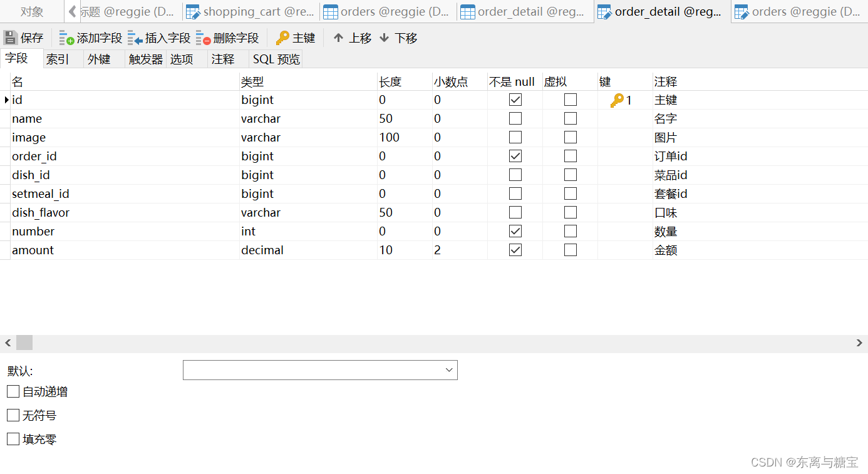Toggle Not null checkbox for id row

click(515, 100)
